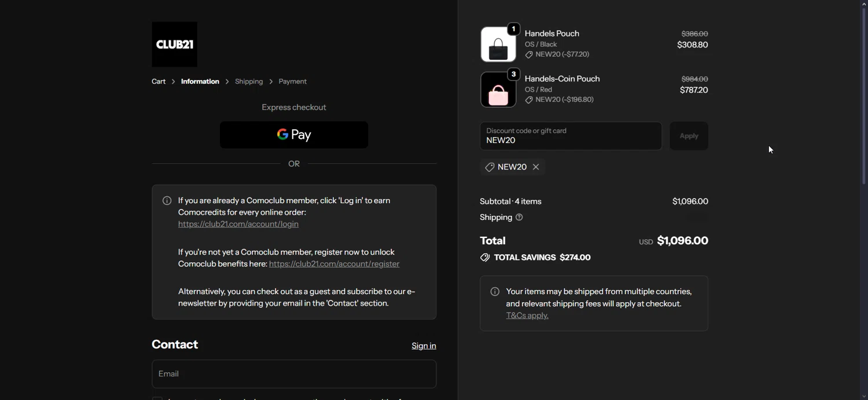
Task: Click the 'Handels Pouch' product name
Action: click(x=552, y=34)
